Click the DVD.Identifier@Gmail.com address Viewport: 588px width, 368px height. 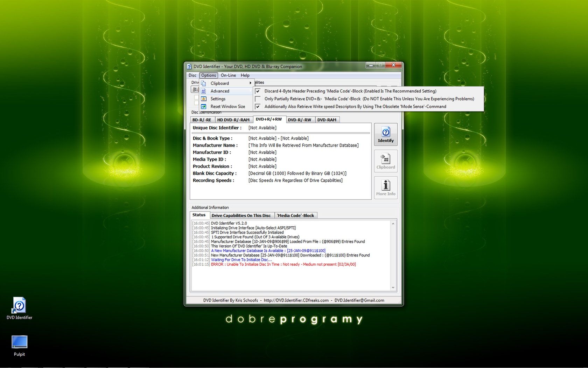[359, 300]
